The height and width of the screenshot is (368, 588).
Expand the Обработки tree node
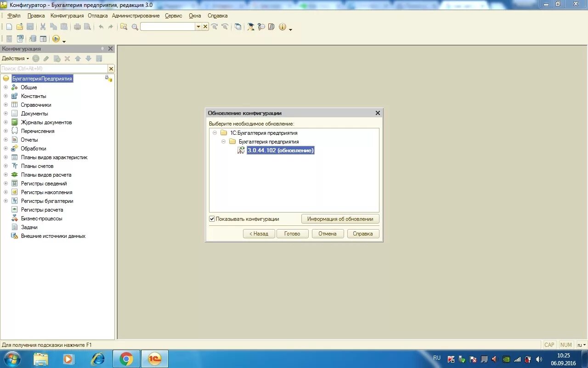click(x=6, y=149)
